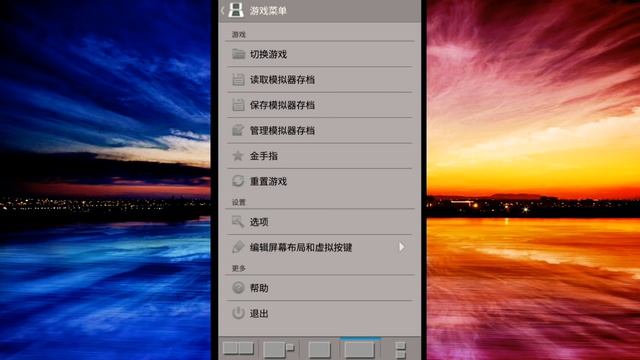Open 编辑屏幕布局和虚拟按键 layout editor
The image size is (640, 360).
point(320,247)
